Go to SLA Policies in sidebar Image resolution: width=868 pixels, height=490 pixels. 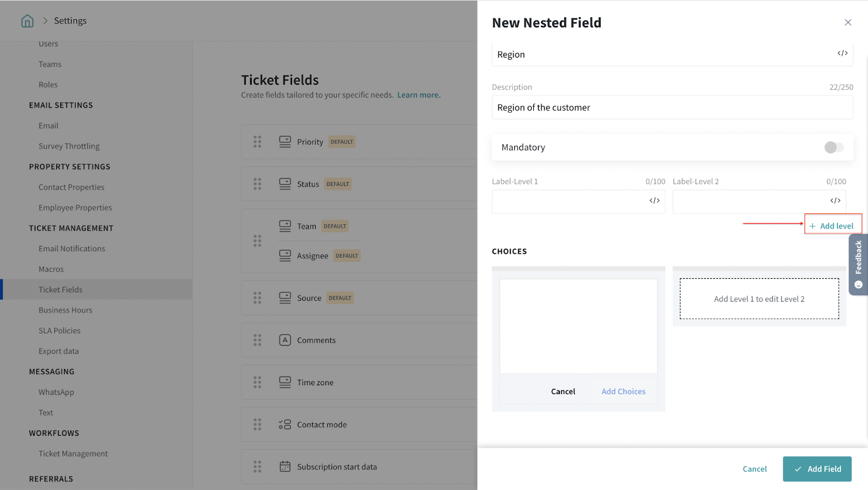[x=59, y=331]
